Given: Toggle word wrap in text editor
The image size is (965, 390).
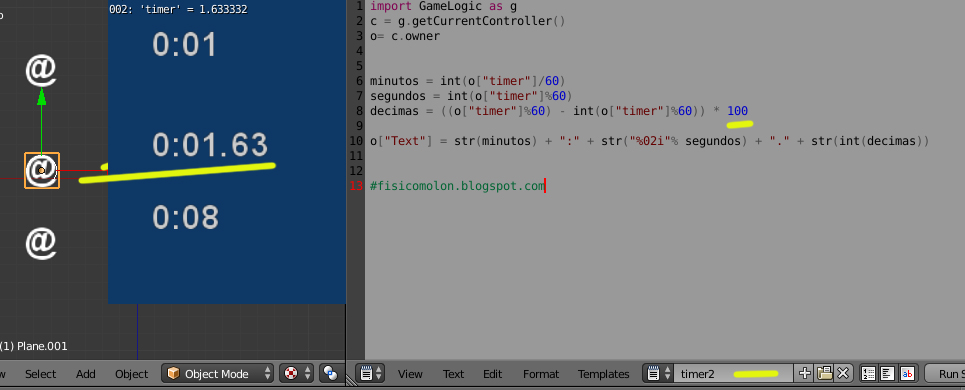Looking at the screenshot, I should point(887,373).
